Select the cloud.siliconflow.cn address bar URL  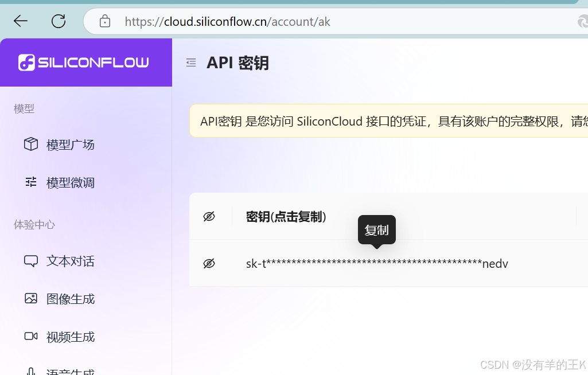pos(227,22)
